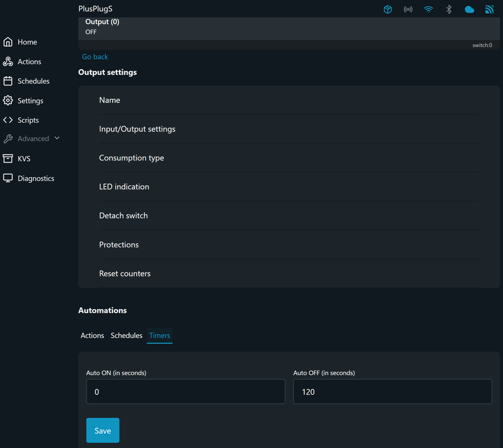Focus the Auto OFF seconds field
503x448 pixels.
pos(392,391)
